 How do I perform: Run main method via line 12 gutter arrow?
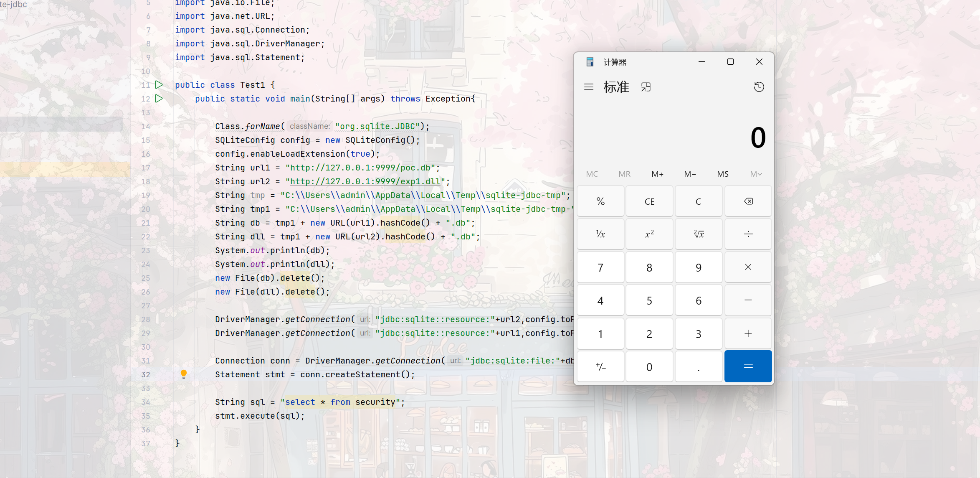point(159,99)
